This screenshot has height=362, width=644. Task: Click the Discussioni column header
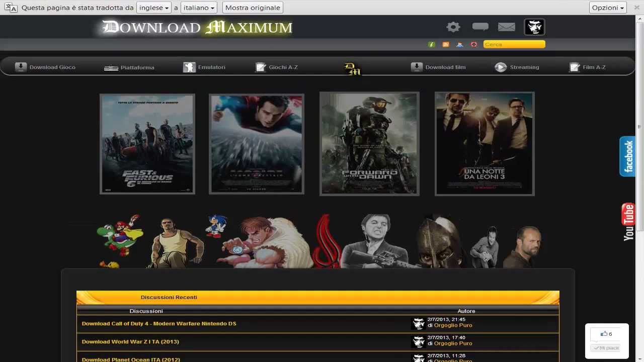[x=146, y=311]
